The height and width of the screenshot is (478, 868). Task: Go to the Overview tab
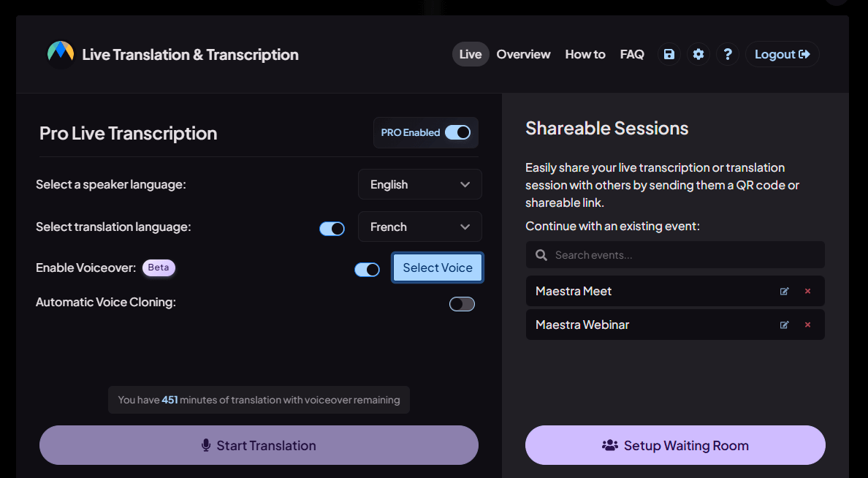523,54
